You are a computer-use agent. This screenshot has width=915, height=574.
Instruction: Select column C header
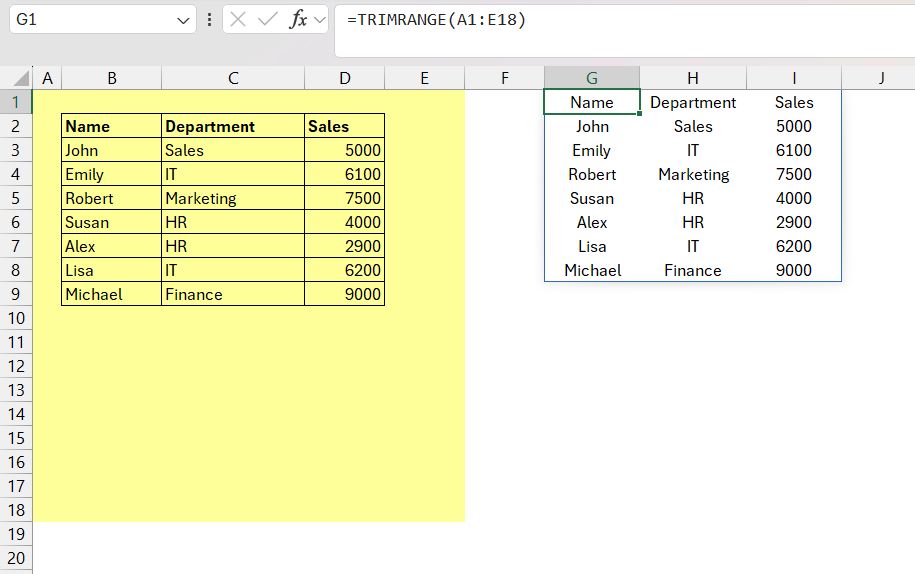pyautogui.click(x=233, y=78)
